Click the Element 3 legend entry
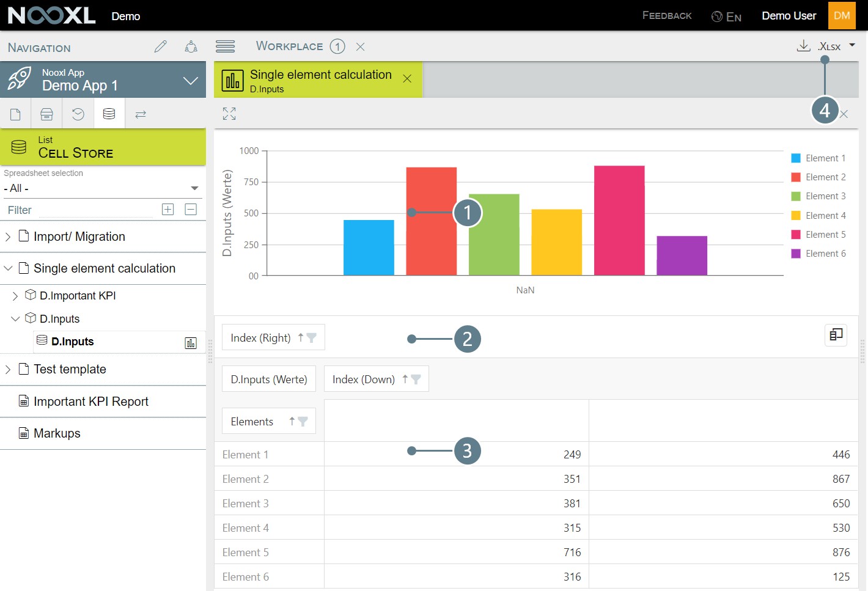This screenshot has width=868, height=591. tap(818, 196)
